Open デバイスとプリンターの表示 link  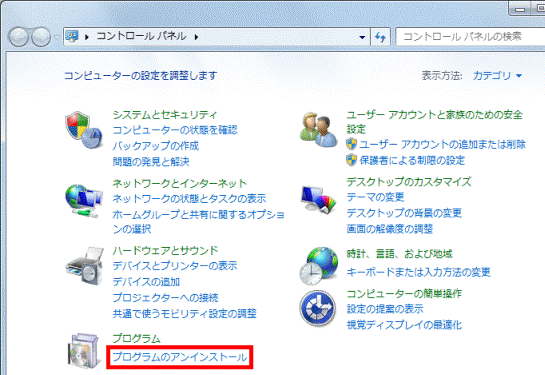(x=175, y=266)
